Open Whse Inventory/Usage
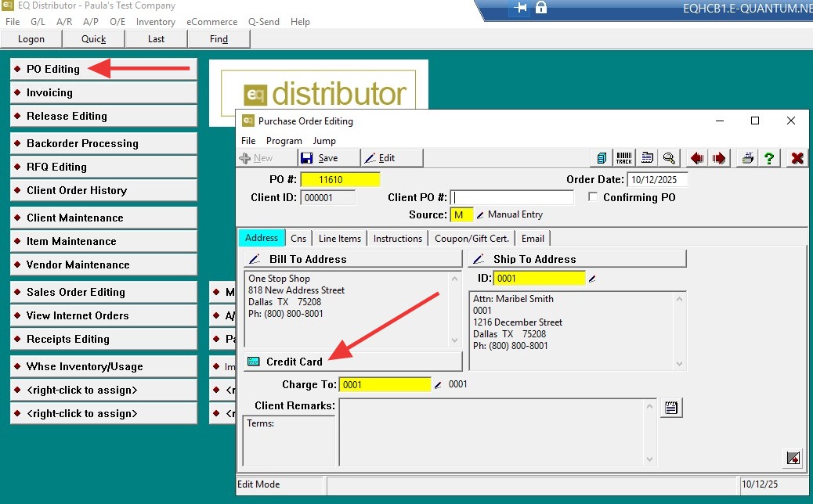The image size is (813, 504). (103, 367)
